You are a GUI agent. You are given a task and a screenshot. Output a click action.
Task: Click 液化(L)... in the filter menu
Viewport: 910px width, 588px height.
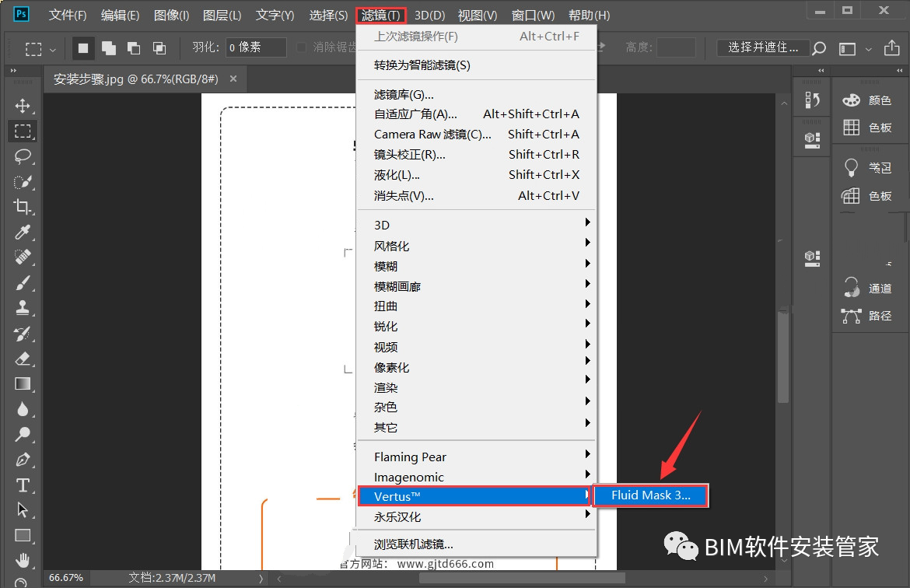point(477,175)
